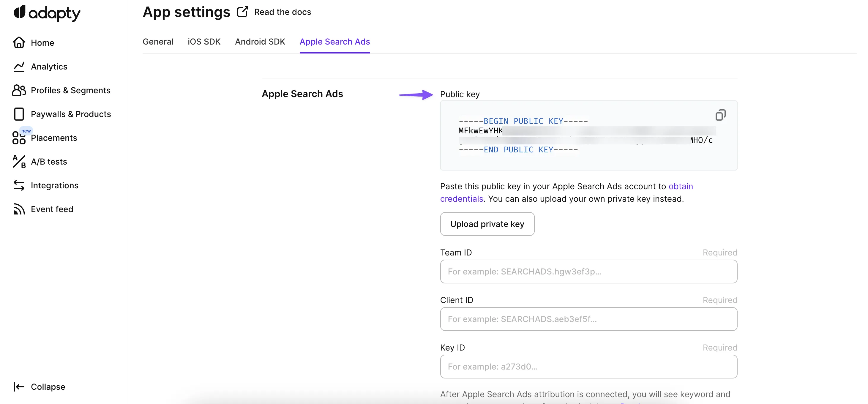868x404 pixels.
Task: Open the Paywalls & Products icon
Action: [x=19, y=114]
